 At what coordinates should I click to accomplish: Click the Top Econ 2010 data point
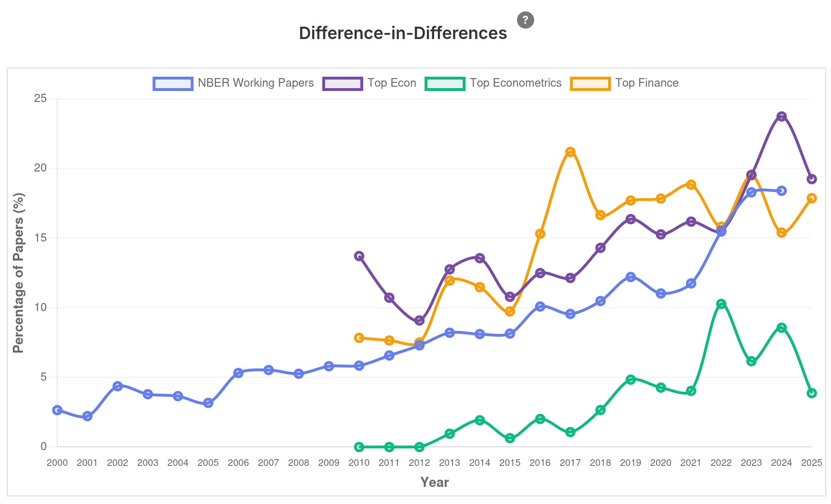point(359,256)
